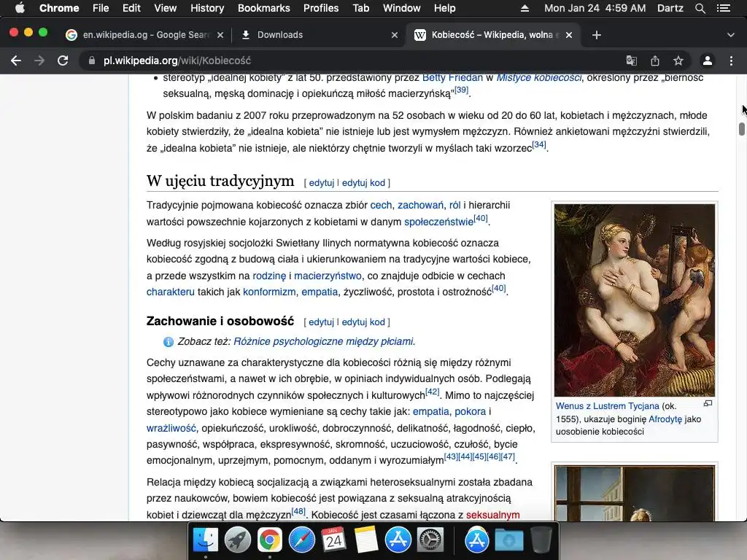This screenshot has height=560, width=747.
Task: Open Launchpad from the Dock
Action: (x=237, y=540)
